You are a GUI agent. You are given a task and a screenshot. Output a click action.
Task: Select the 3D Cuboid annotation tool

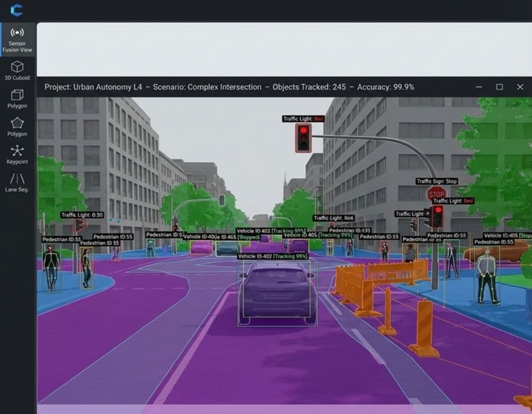[17, 70]
